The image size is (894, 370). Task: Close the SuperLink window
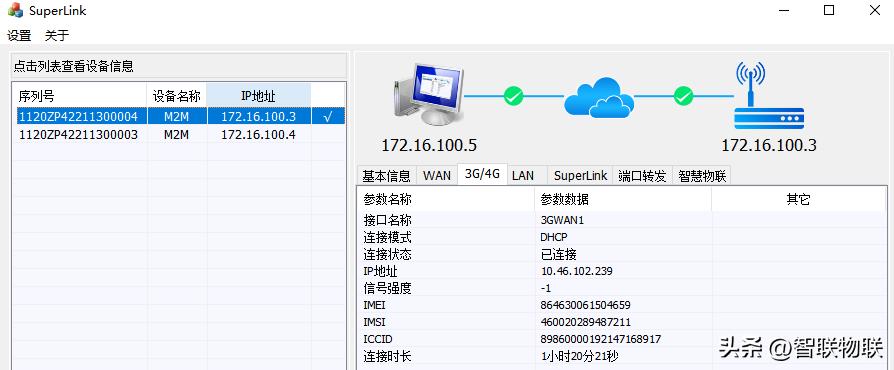pyautogui.click(x=874, y=10)
